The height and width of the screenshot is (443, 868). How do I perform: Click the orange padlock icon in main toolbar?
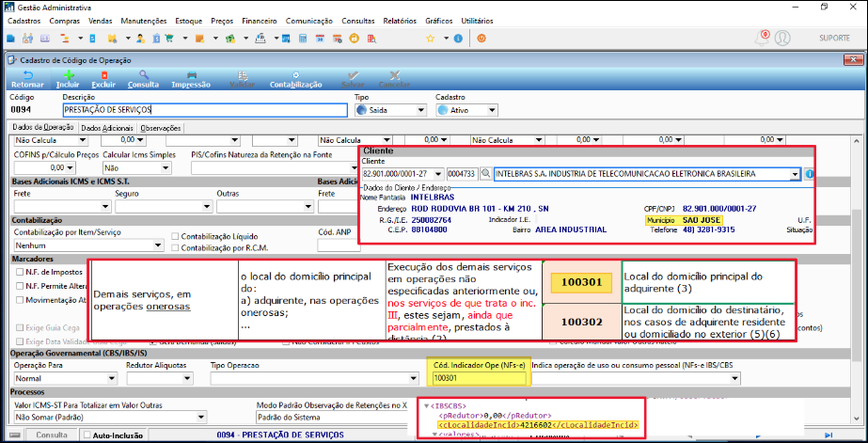click(355, 39)
